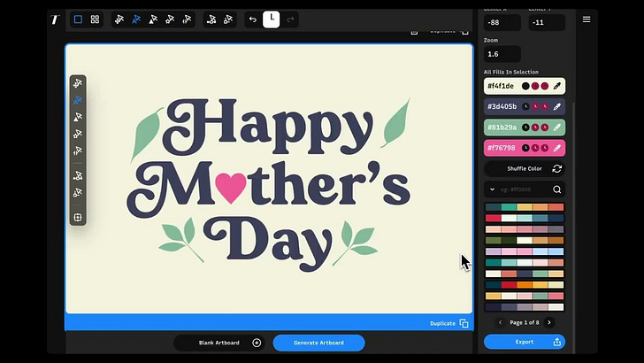Click the T logo in the top-left corner
Image resolution: width=644 pixels, height=363 pixels.
[x=55, y=19]
